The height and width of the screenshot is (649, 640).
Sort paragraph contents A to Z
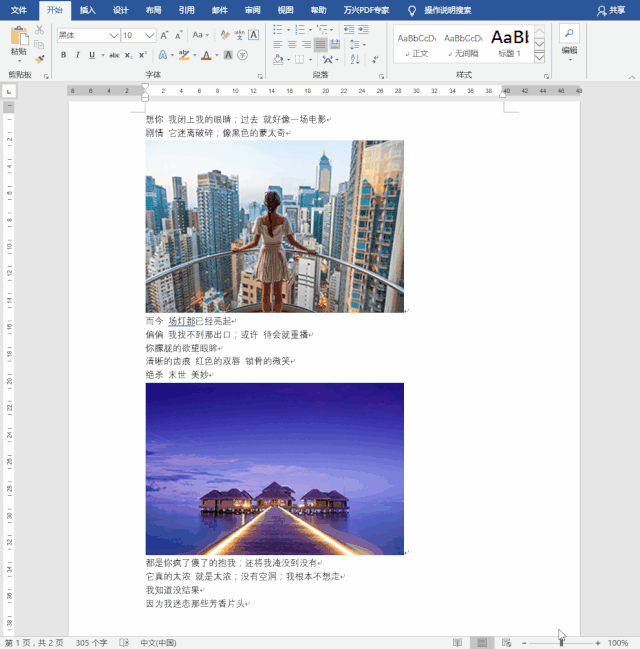[355, 59]
